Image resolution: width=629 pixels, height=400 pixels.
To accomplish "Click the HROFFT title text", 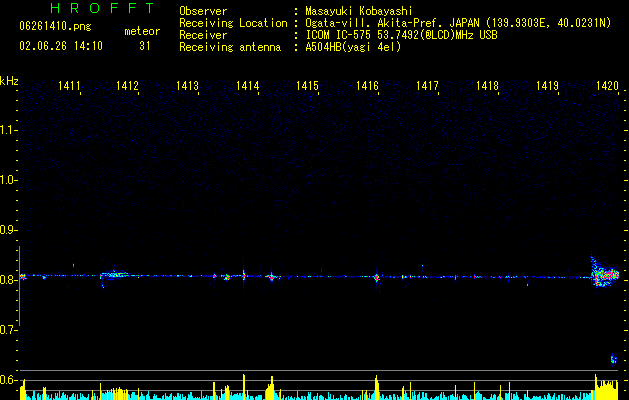I will [103, 8].
